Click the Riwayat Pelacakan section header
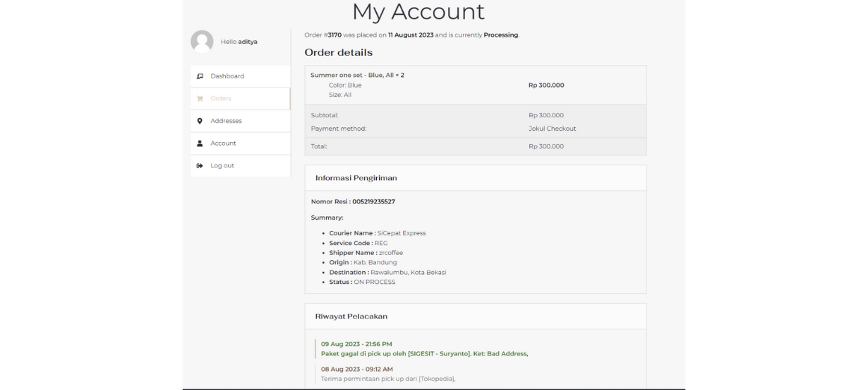This screenshot has height=390, width=868. (x=351, y=317)
